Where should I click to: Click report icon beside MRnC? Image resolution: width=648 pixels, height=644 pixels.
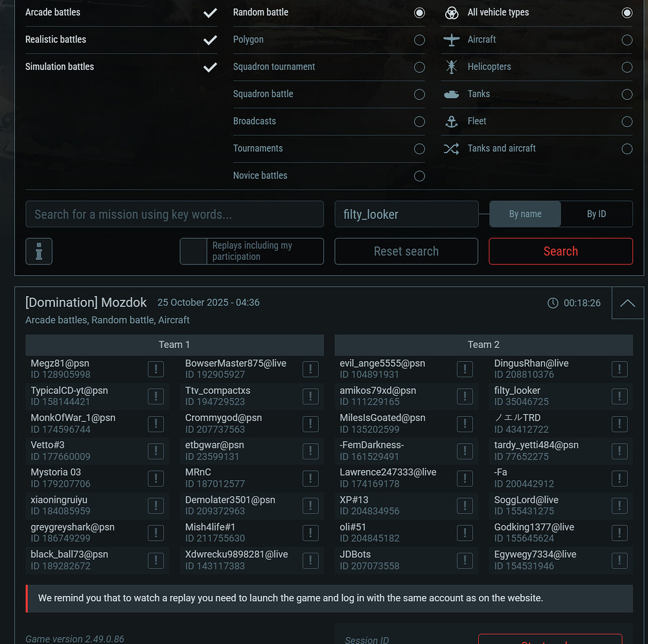[x=310, y=478]
